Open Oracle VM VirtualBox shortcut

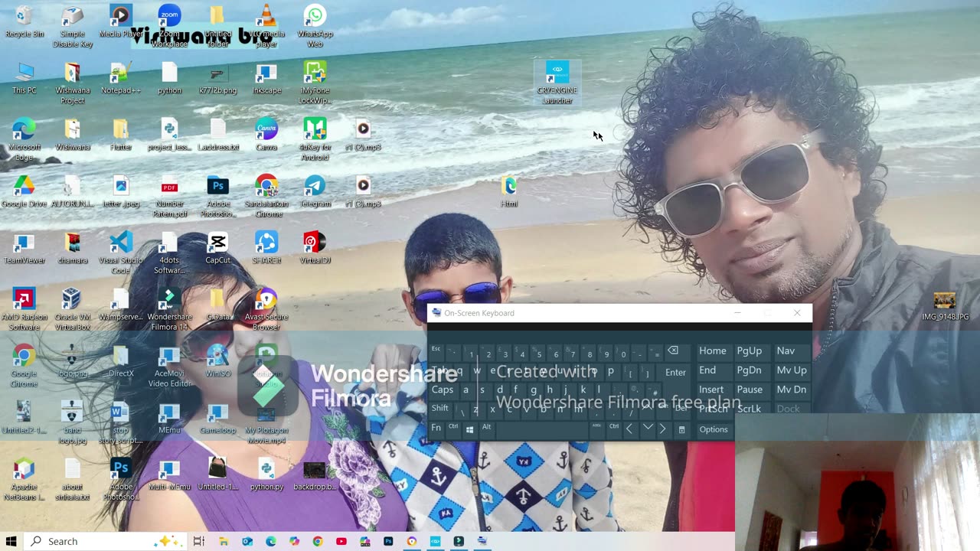tap(72, 309)
